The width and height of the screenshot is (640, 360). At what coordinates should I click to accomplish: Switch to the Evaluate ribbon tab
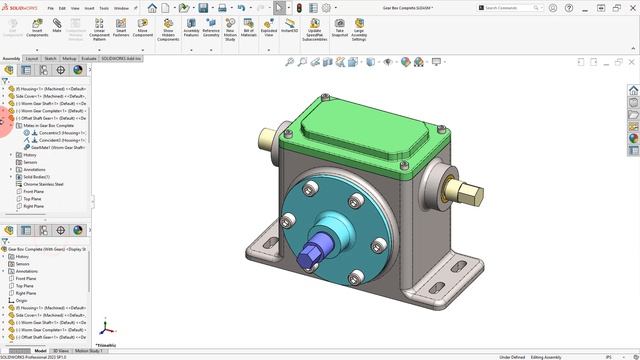point(89,59)
